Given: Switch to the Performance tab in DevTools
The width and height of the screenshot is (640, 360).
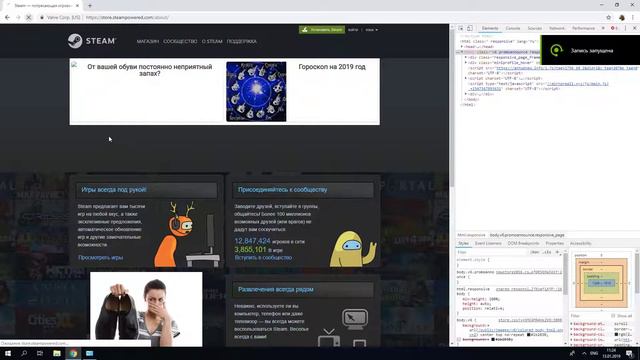Looking at the screenshot, I should pos(583,28).
